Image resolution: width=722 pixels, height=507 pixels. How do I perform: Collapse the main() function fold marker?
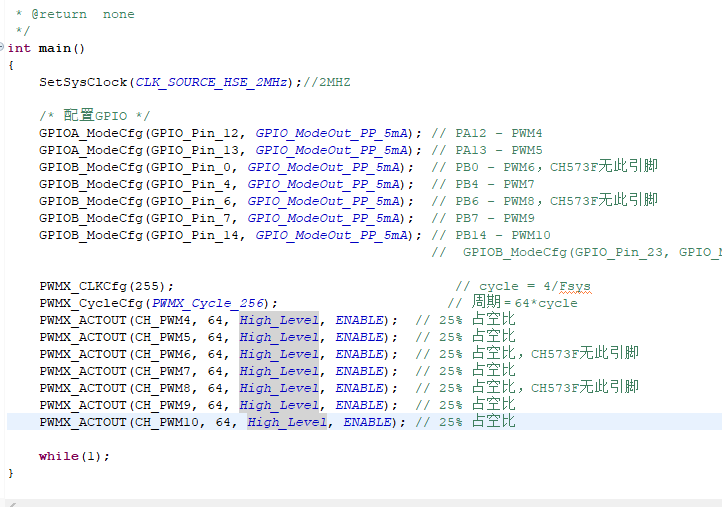(3, 48)
